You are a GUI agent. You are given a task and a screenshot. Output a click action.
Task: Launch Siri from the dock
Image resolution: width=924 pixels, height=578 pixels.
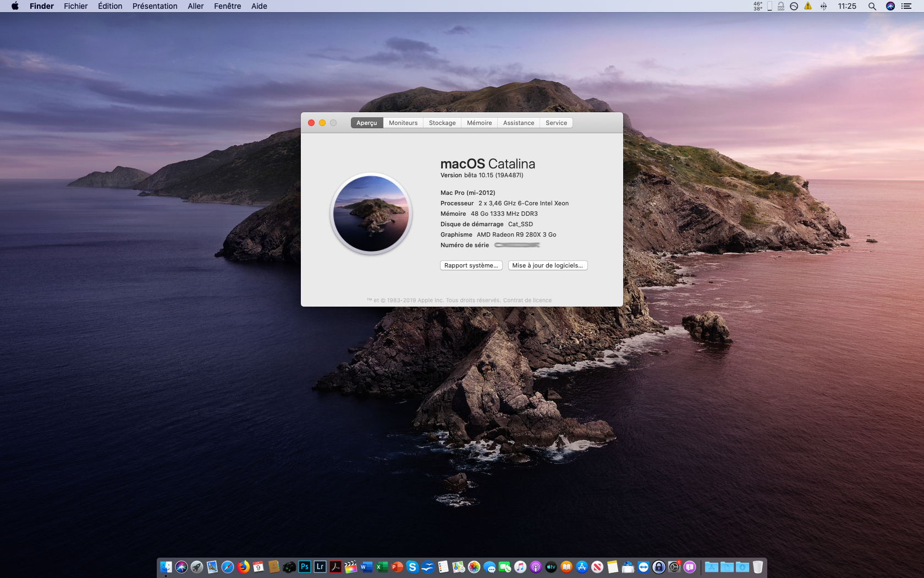click(182, 566)
